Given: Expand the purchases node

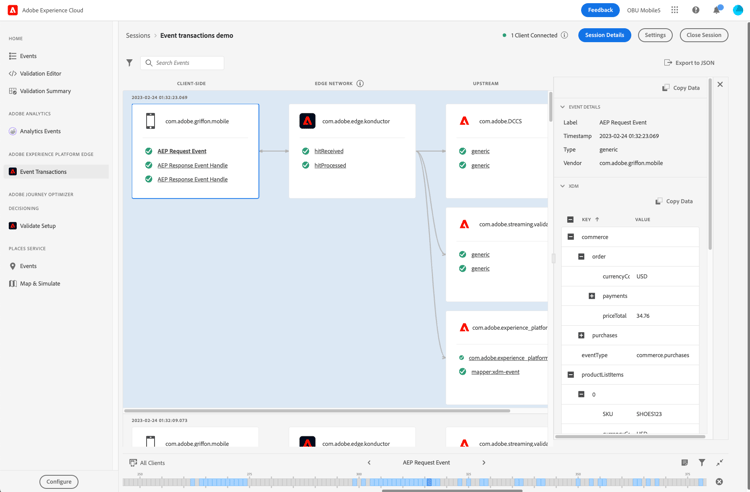Looking at the screenshot, I should pos(581,336).
